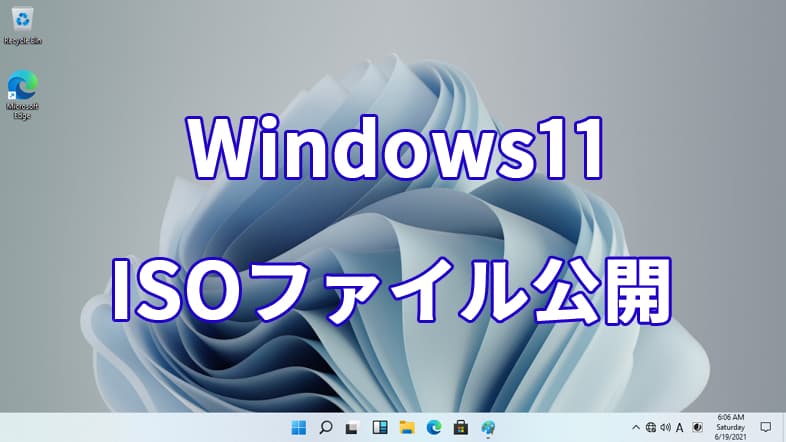Click the tray icon right of A indicator
Image resolution: width=786 pixels, height=442 pixels.
[697, 427]
